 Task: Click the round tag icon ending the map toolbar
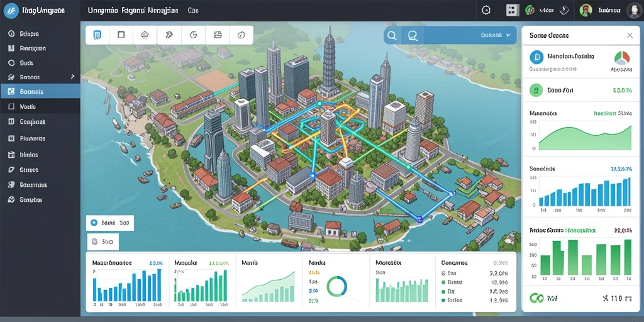[x=241, y=35]
